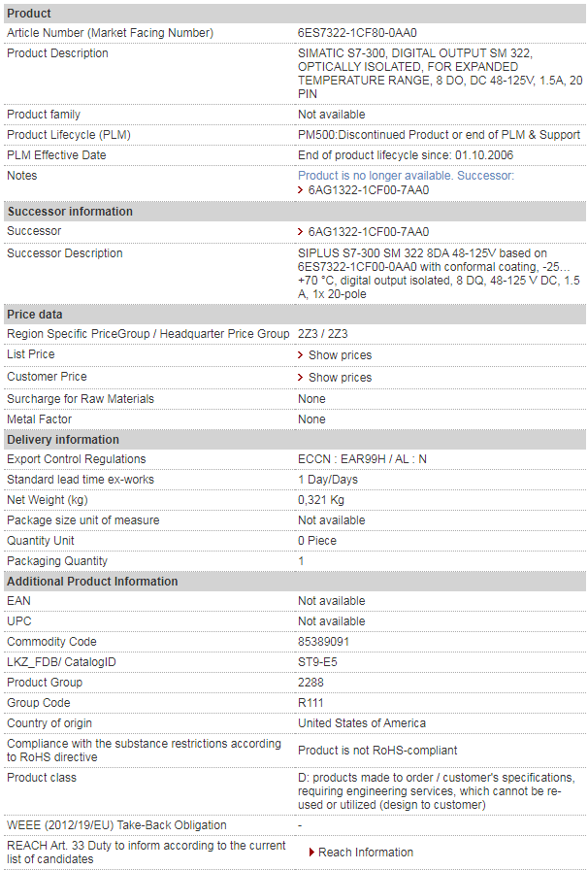
Task: Click the 'Packaging Quantity' label
Action: 57,561
